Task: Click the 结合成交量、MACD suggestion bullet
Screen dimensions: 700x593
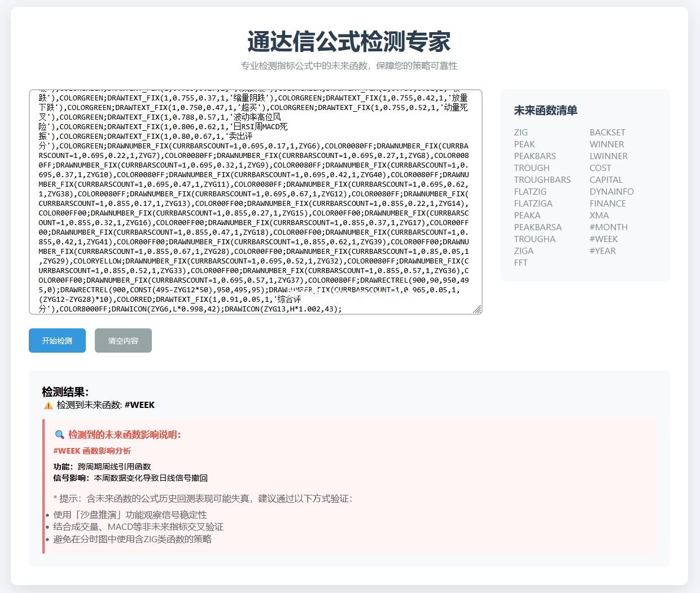Action: click(x=138, y=527)
